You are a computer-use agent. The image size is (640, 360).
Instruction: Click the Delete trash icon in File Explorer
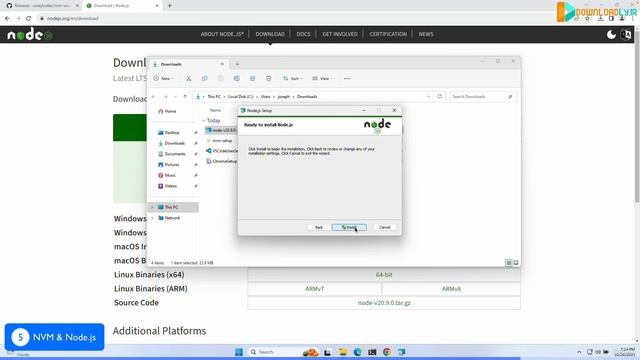[x=268, y=78]
